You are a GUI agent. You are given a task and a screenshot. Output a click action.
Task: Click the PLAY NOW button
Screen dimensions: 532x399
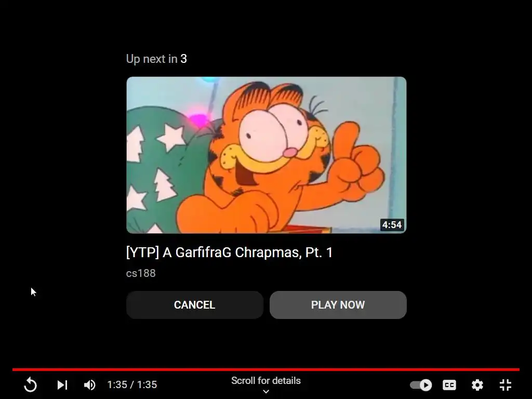(x=338, y=304)
